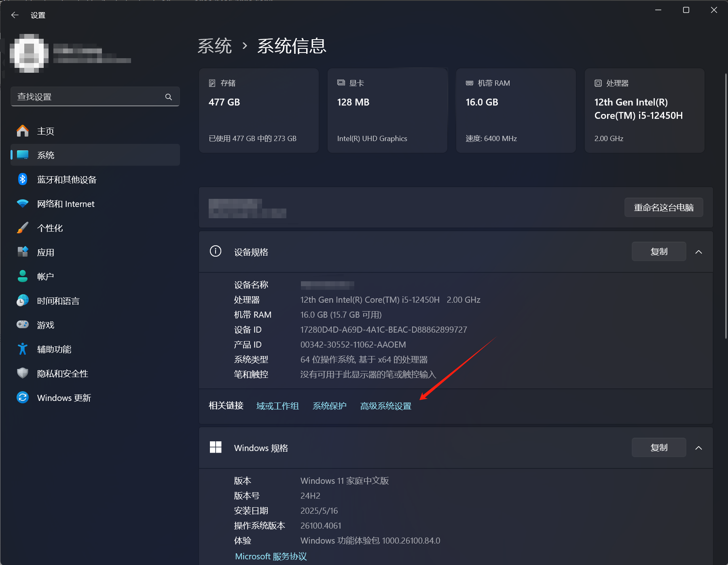
Task: Open 域或工作组 link
Action: coord(277,406)
